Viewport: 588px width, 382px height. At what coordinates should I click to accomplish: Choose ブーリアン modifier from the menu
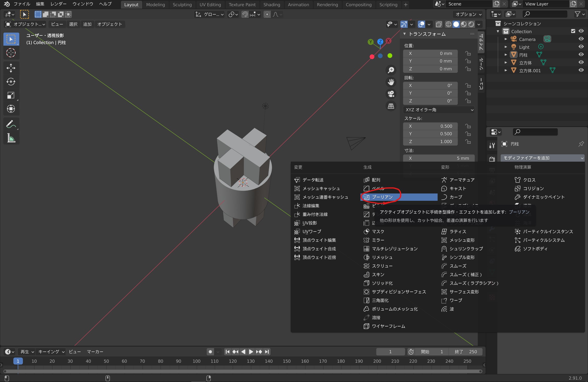pos(382,197)
